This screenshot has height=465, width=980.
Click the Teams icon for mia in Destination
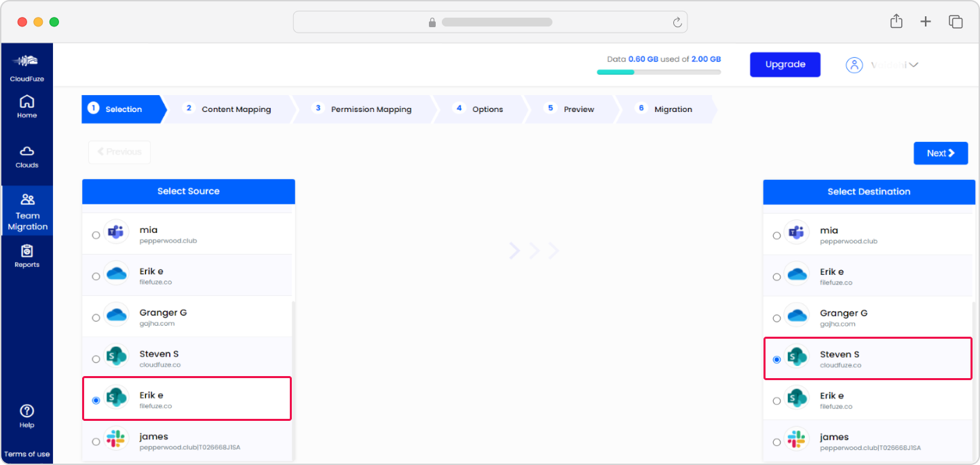pos(797,234)
